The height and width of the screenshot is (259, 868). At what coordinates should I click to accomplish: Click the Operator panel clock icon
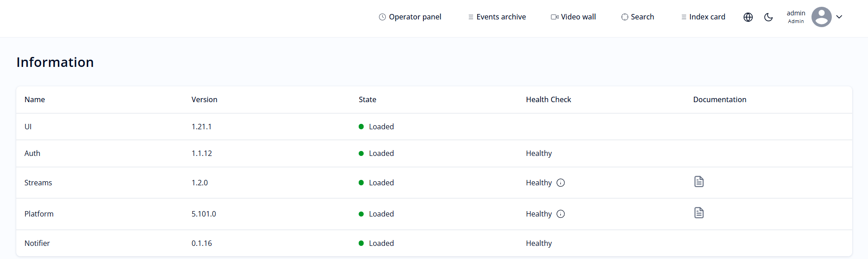pos(382,17)
